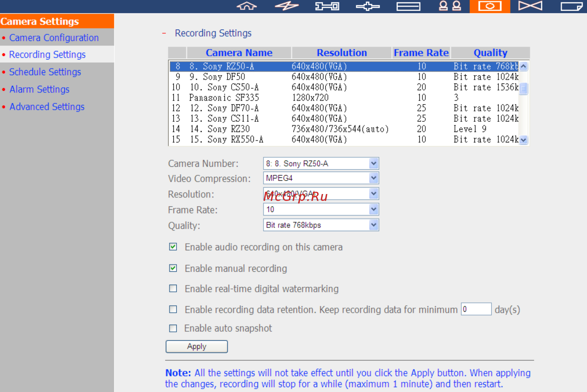Expand the Quality dropdown

coord(321,225)
